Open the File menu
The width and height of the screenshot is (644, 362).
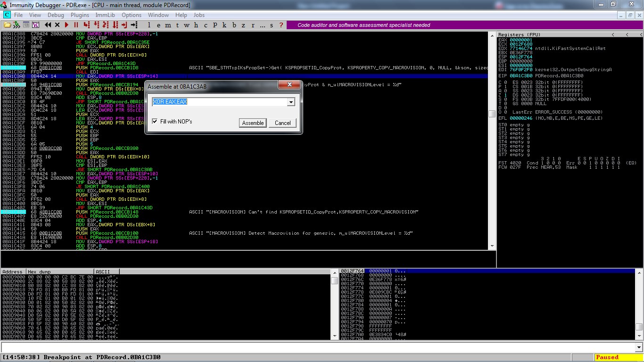coord(18,15)
